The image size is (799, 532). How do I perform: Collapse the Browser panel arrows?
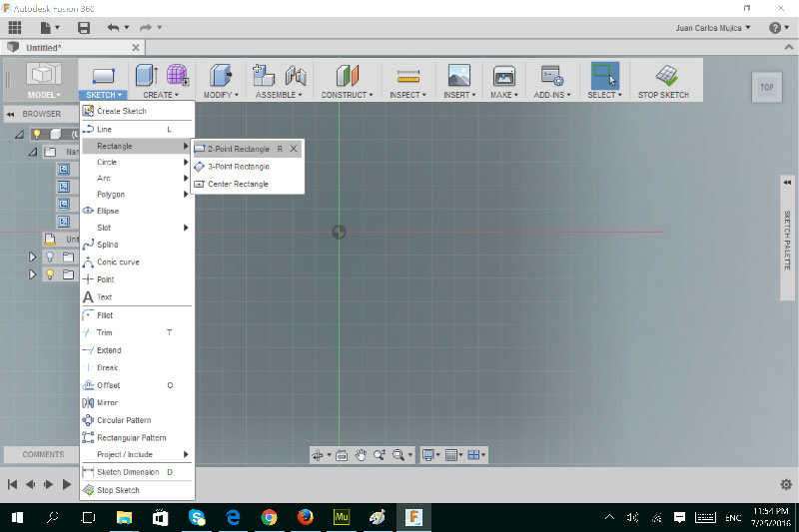(x=10, y=115)
